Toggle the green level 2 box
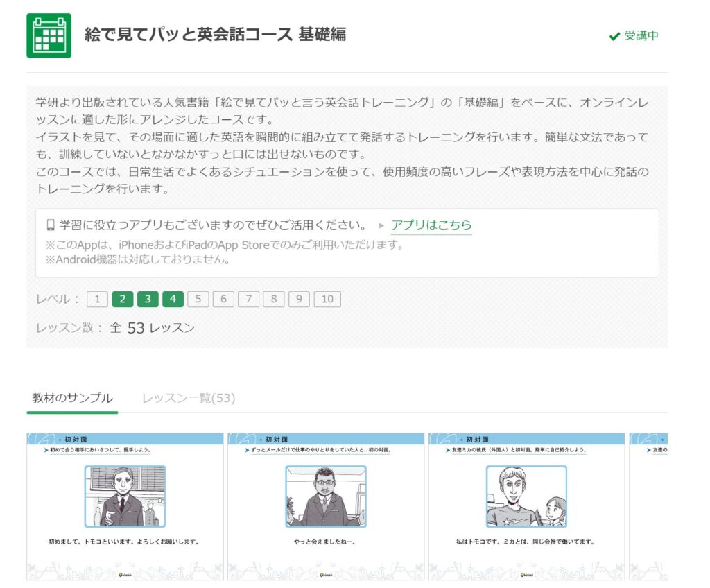 122,300
